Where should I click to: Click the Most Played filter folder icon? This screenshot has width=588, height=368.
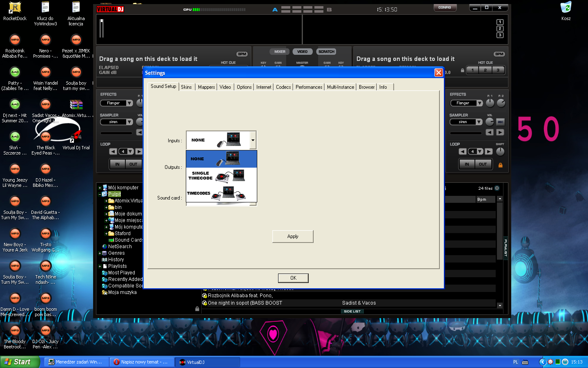(x=105, y=273)
